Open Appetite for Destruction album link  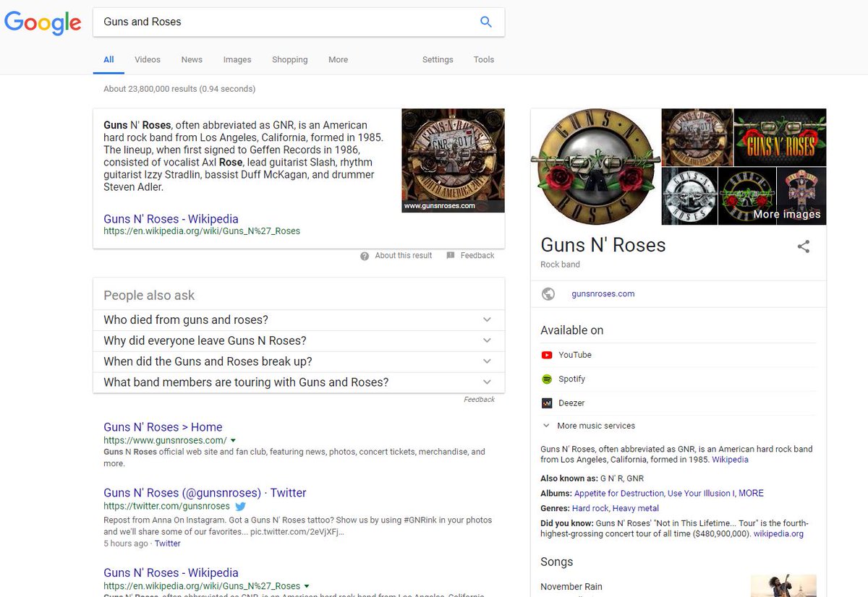click(x=618, y=493)
